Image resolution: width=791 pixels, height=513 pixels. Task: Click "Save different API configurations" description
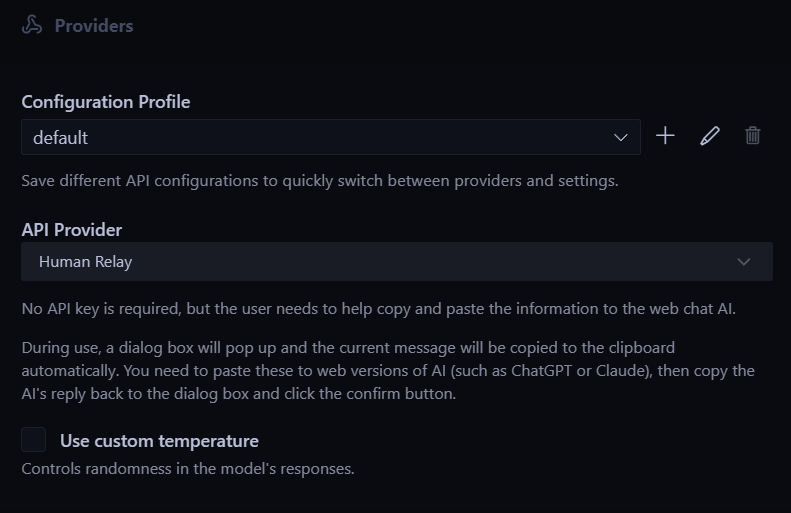pyautogui.click(x=320, y=182)
